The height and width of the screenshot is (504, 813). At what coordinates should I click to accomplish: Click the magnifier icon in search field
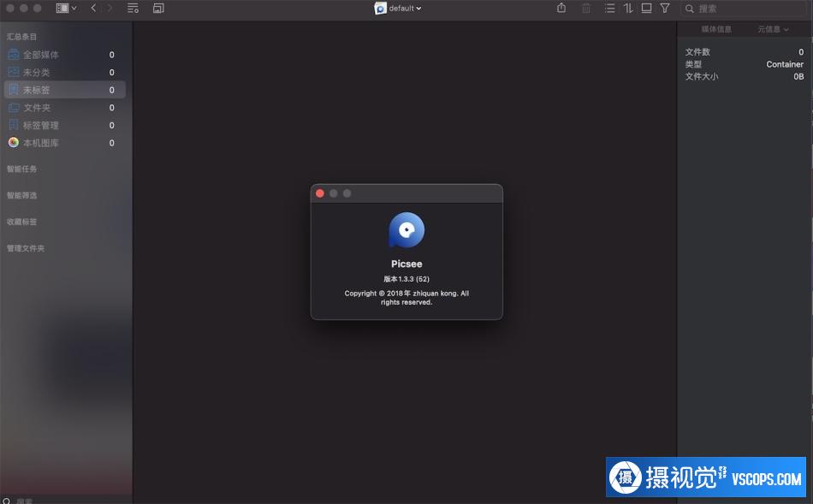point(690,9)
